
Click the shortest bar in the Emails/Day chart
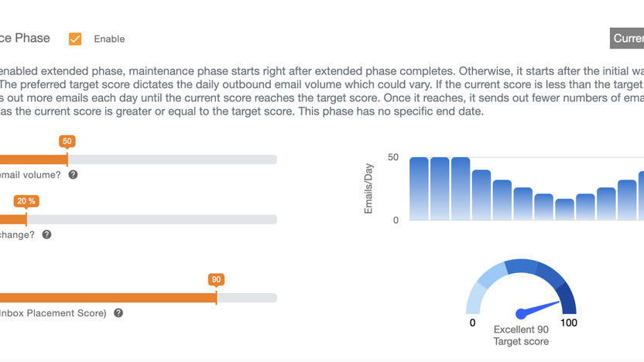(565, 209)
